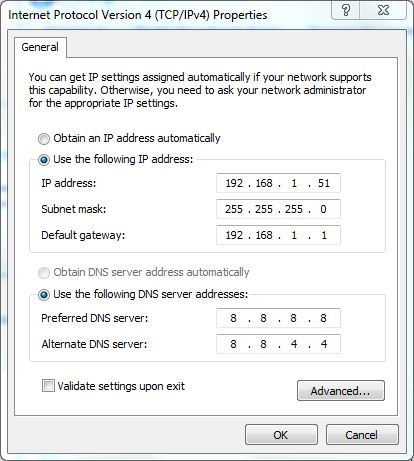
Task: Enable Validate settings upon exit checkbox
Action: tap(48, 386)
